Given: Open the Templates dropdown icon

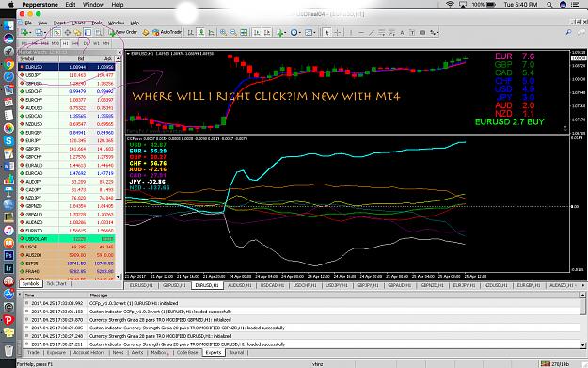Looking at the screenshot, I should pyautogui.click(x=310, y=33).
